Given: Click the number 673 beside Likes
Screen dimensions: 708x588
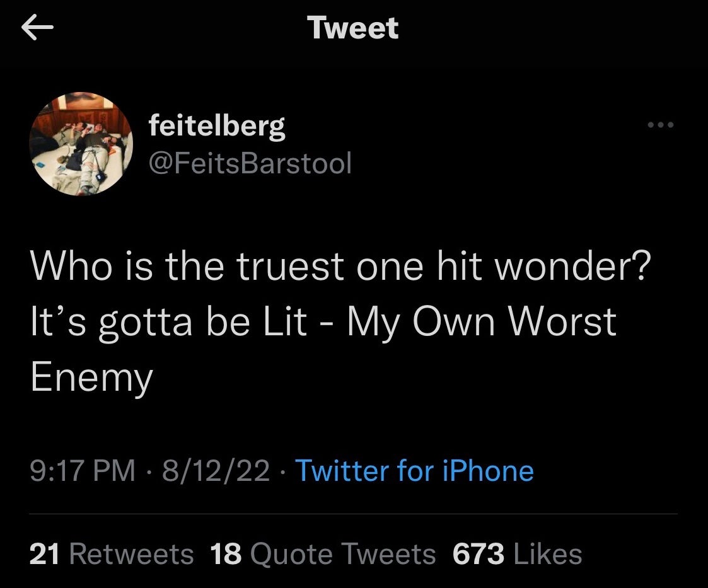Looking at the screenshot, I should [479, 555].
